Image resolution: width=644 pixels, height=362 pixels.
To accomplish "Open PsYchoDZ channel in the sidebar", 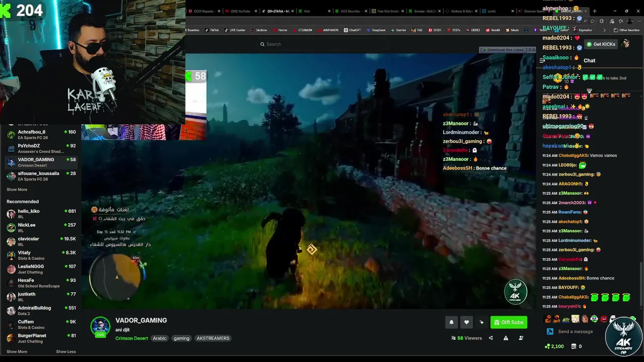I will coord(40,148).
